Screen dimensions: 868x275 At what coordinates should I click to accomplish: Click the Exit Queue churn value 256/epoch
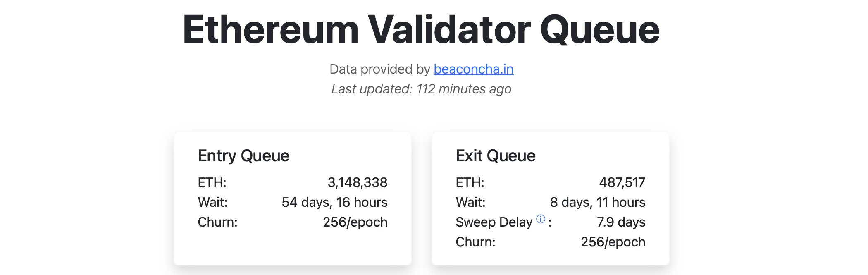(613, 242)
